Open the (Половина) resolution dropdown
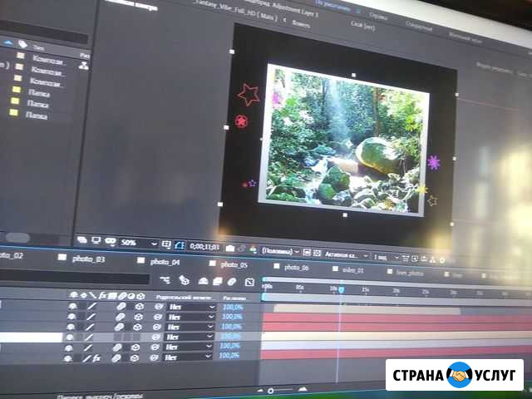The height and width of the screenshot is (399, 532). coord(280,251)
